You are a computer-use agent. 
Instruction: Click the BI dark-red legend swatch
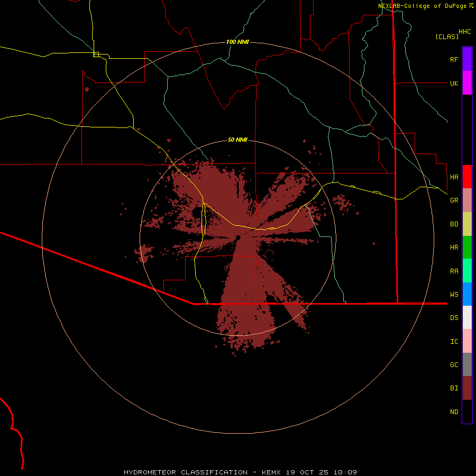point(467,388)
